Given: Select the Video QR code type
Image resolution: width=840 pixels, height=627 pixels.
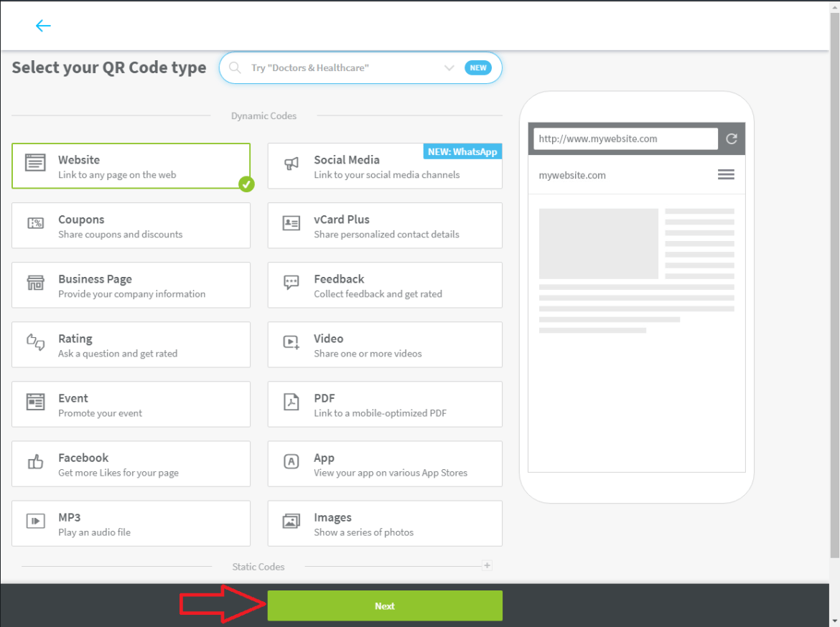Looking at the screenshot, I should [385, 345].
